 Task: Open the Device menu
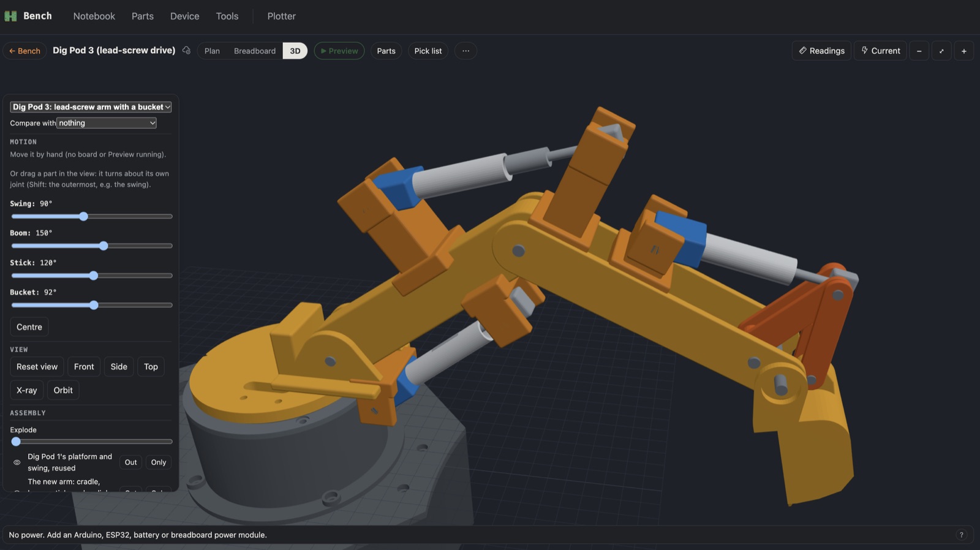[x=185, y=16]
